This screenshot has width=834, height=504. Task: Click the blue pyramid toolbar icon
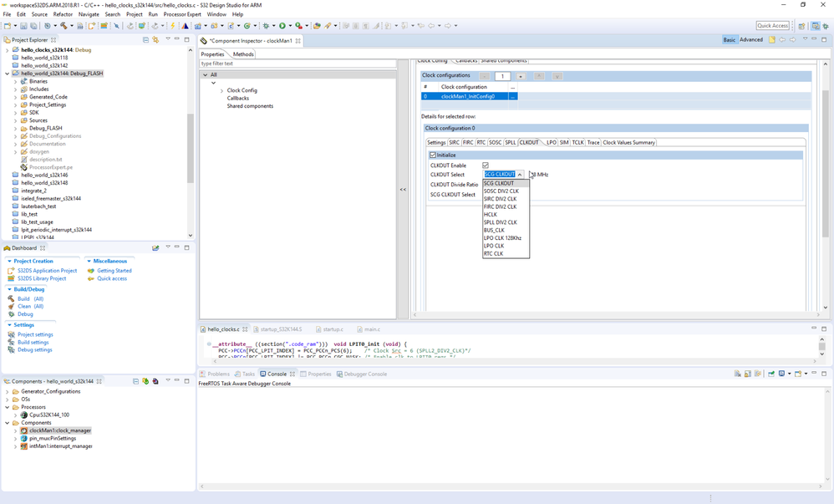click(x=185, y=26)
